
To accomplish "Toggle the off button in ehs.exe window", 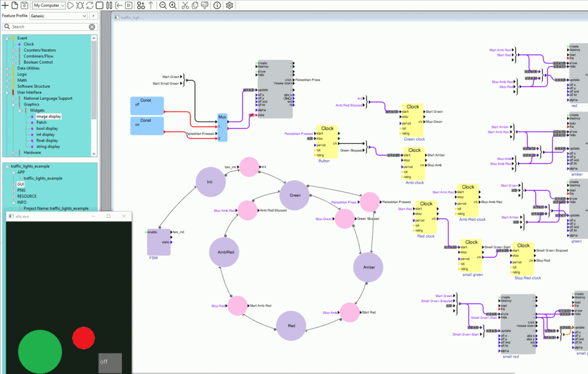I will (110, 362).
